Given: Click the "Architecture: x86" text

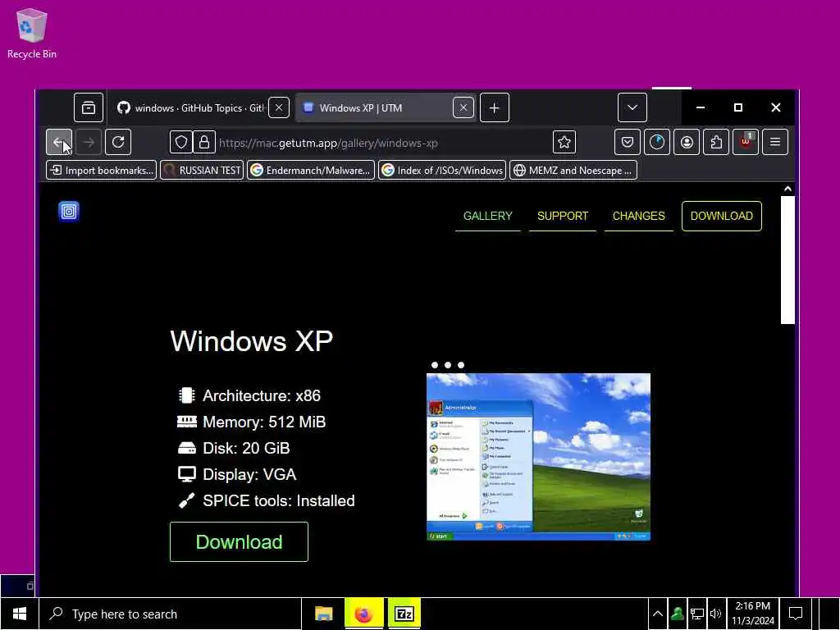Looking at the screenshot, I should point(262,395).
